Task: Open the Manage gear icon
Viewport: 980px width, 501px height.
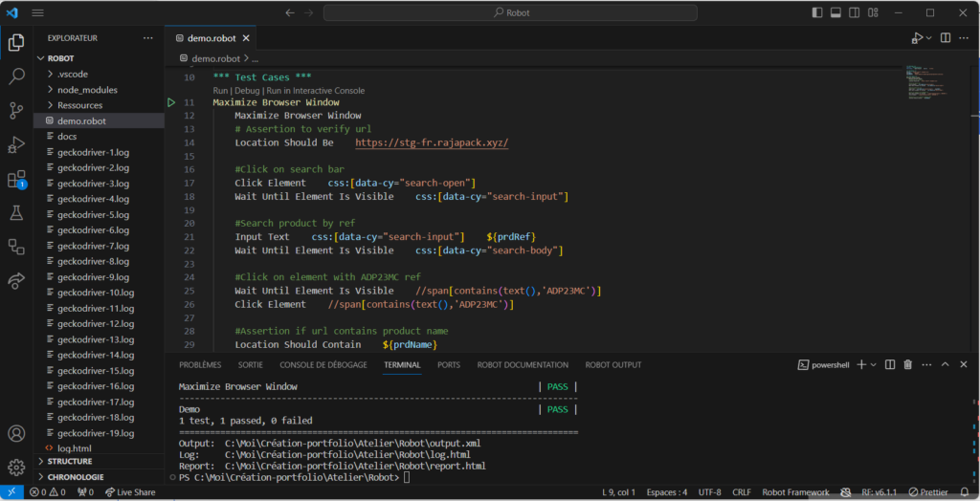Action: pyautogui.click(x=16, y=467)
